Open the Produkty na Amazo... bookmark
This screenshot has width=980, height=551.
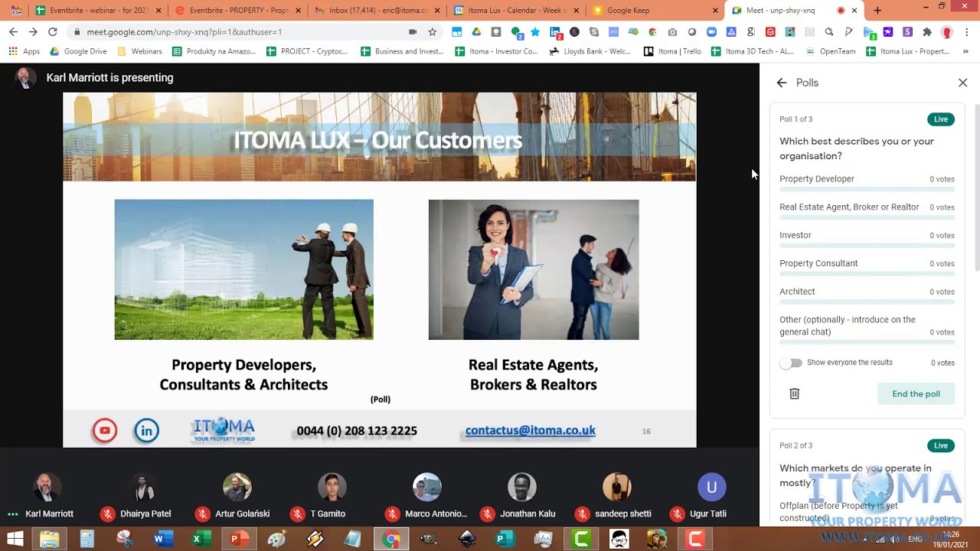(214, 51)
